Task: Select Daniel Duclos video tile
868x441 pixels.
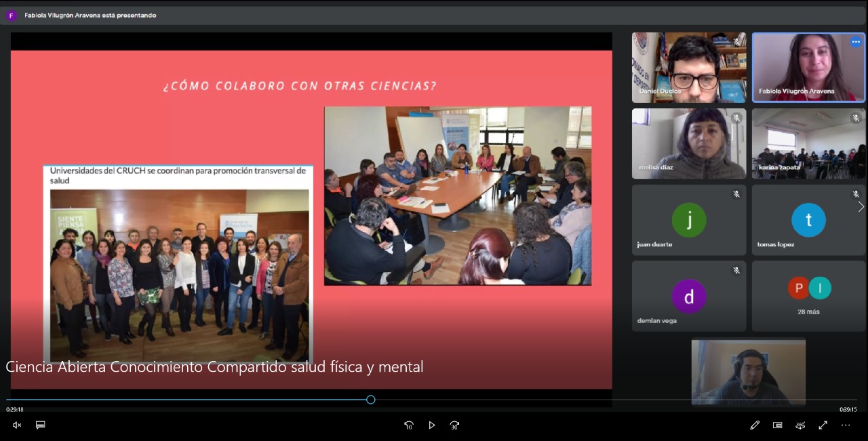Action: (x=689, y=68)
